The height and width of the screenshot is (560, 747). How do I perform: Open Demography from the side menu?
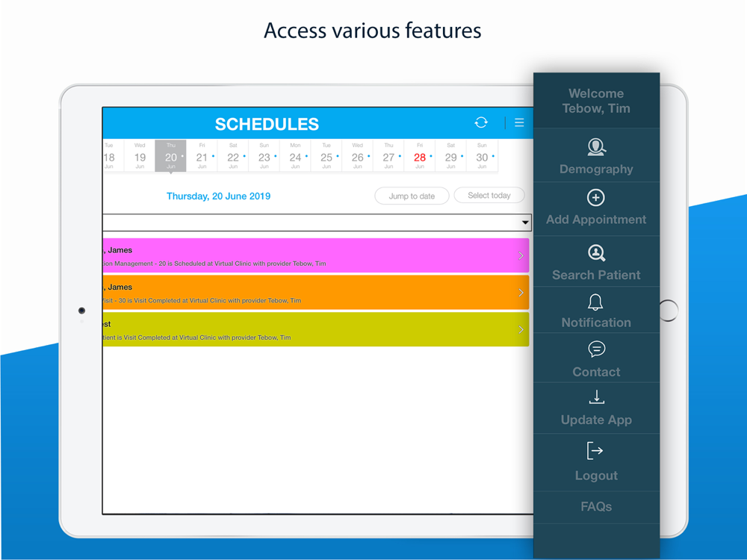click(x=596, y=155)
